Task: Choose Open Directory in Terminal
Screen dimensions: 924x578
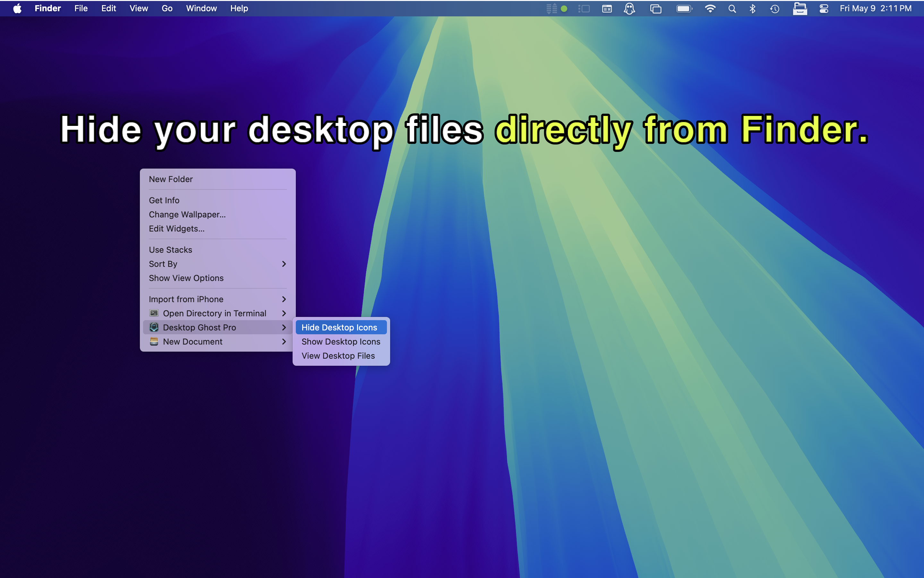Action: click(x=218, y=313)
